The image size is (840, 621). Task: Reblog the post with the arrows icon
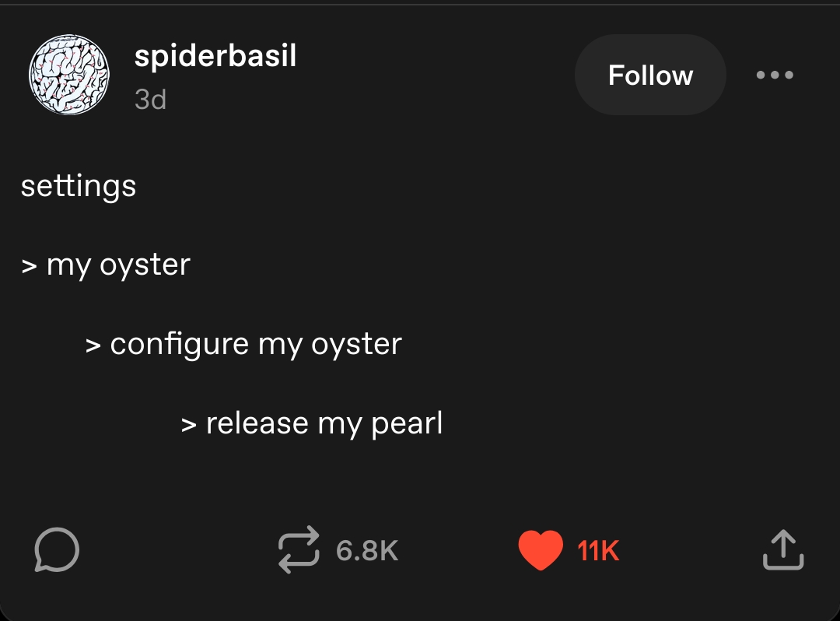(x=299, y=550)
